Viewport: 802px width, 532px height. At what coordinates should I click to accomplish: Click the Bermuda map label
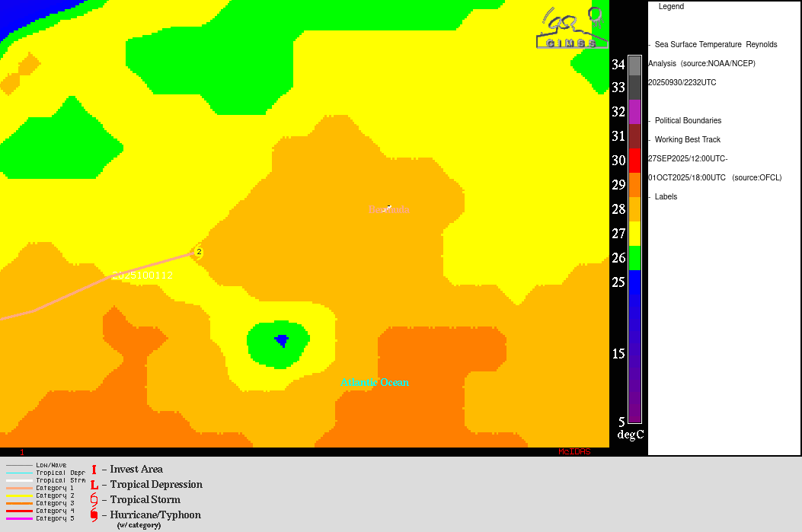389,210
